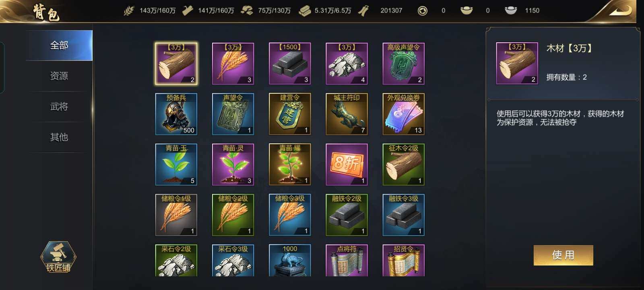Screen dimensions: 644x290
Task: Show the 全部 items tab
Action: [59, 45]
